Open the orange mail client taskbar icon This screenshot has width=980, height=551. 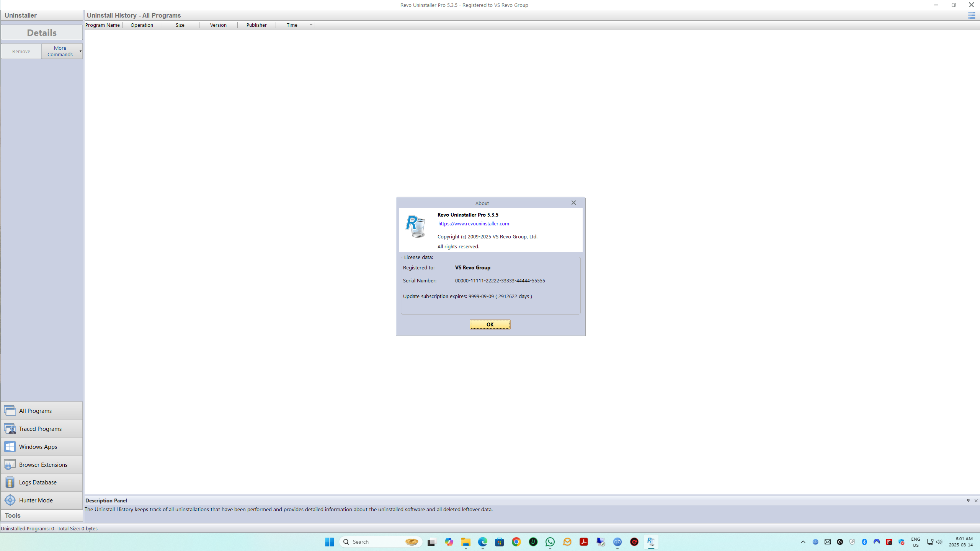[567, 542]
